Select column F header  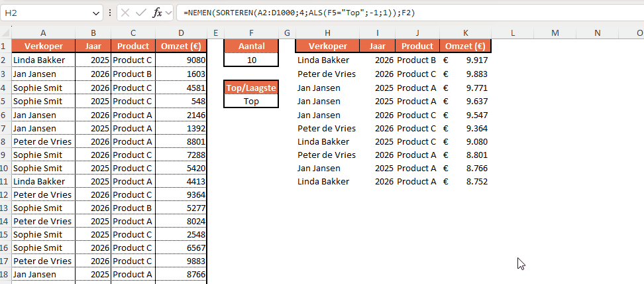pos(250,33)
